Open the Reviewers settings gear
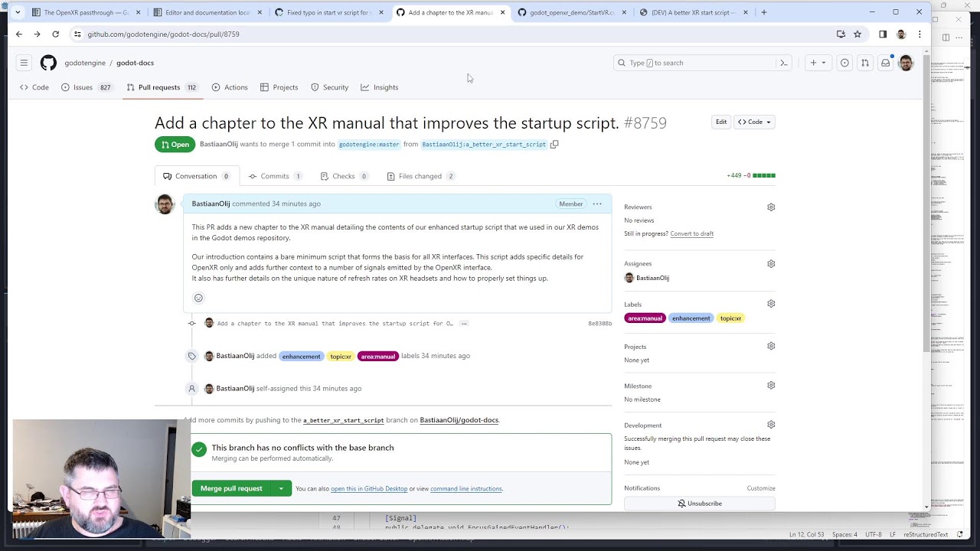This screenshot has height=551, width=980. coord(771,207)
